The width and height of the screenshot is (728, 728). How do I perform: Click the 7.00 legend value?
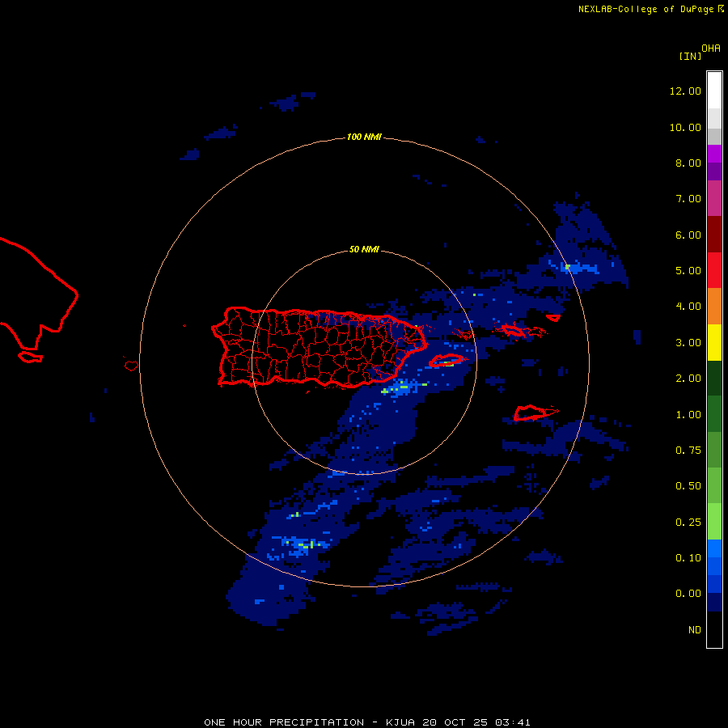688,199
